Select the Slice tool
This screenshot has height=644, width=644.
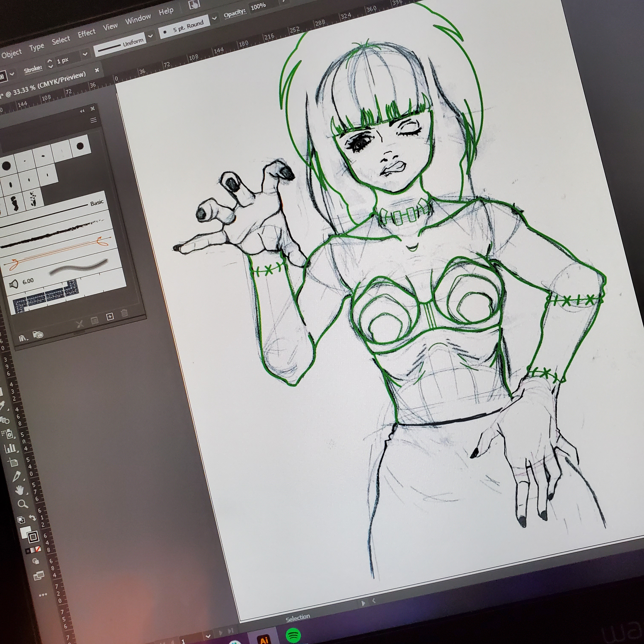pos(16,476)
